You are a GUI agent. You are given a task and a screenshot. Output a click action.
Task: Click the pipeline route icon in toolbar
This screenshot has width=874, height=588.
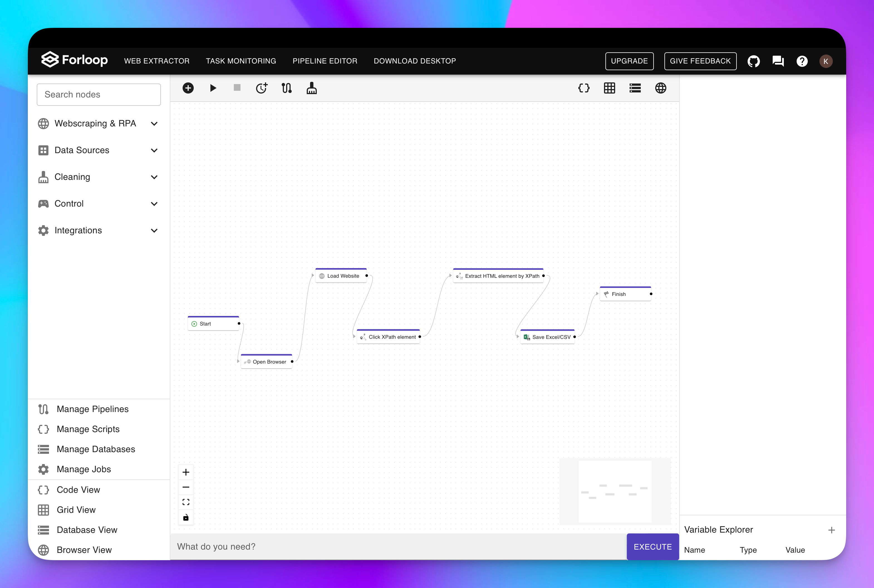point(286,88)
